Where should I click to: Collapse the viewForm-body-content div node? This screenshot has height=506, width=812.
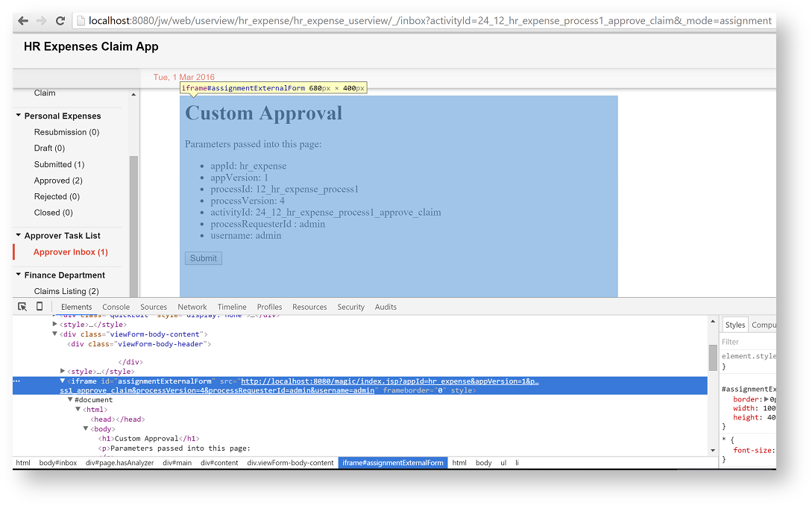coord(55,334)
